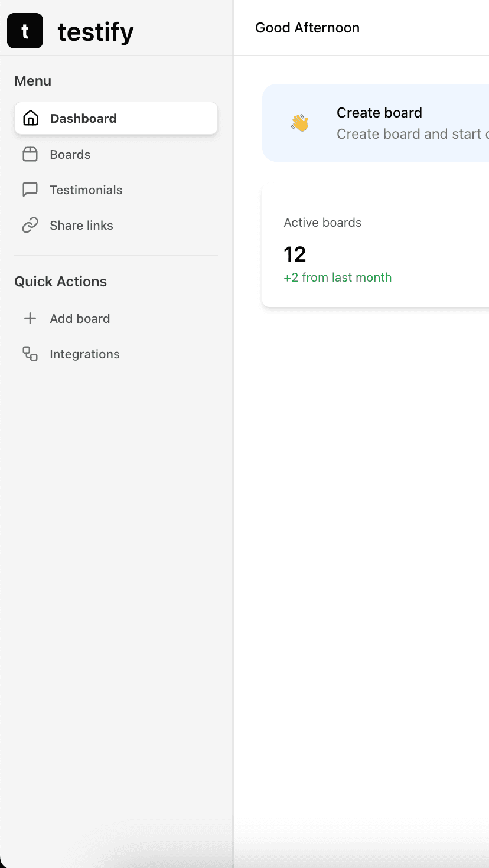Go to the Testimonials label

click(86, 190)
